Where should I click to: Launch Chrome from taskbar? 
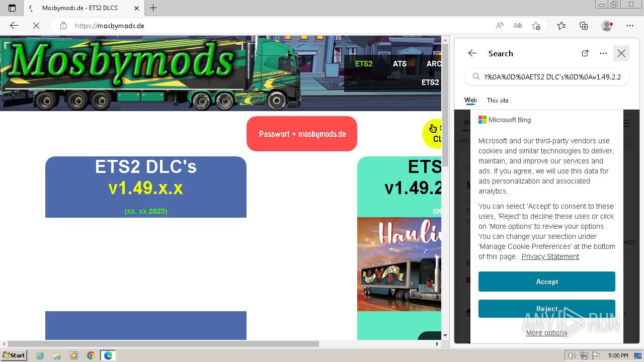tap(91, 355)
